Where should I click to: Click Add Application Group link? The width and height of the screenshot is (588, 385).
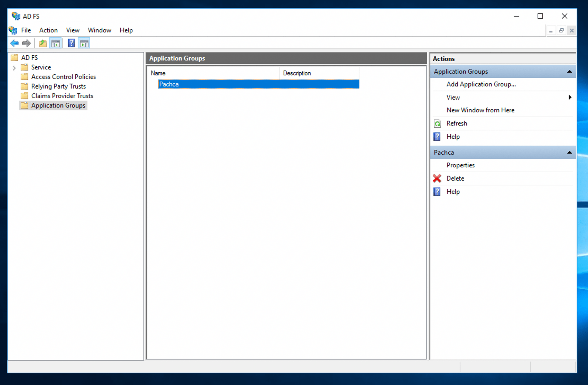tap(481, 84)
